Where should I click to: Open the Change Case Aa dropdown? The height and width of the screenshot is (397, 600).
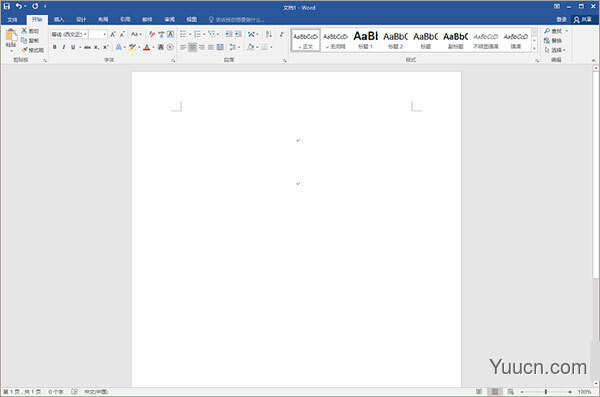pos(136,34)
